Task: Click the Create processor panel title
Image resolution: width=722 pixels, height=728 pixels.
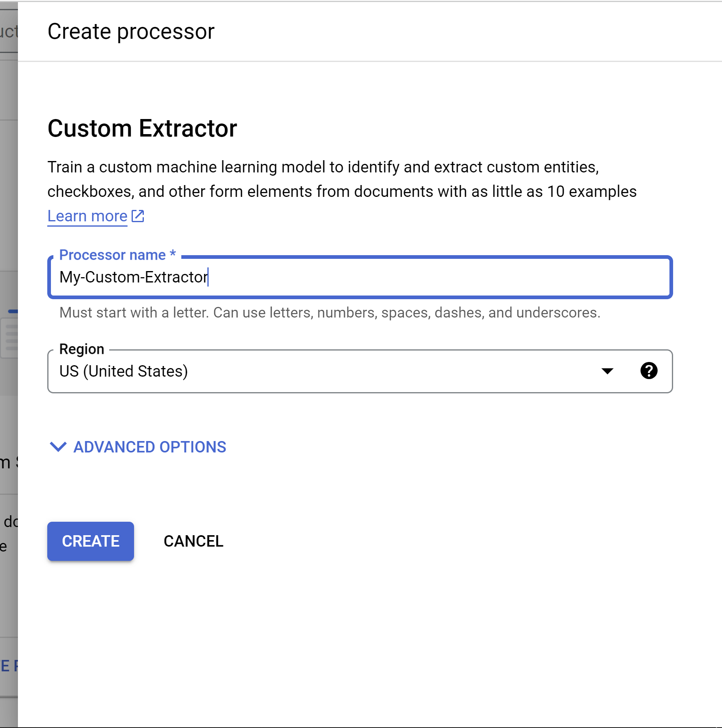Action: coord(131,31)
